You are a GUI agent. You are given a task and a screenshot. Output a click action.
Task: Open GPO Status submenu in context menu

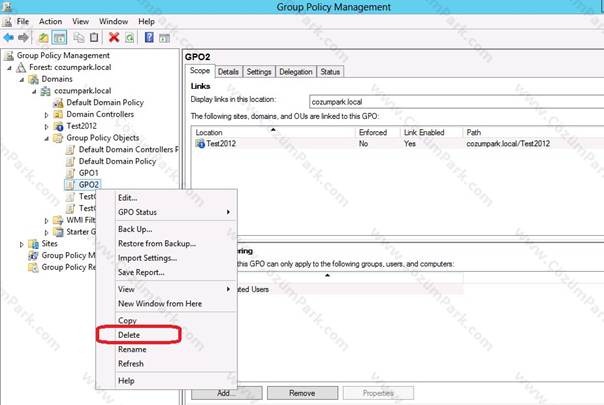(166, 212)
